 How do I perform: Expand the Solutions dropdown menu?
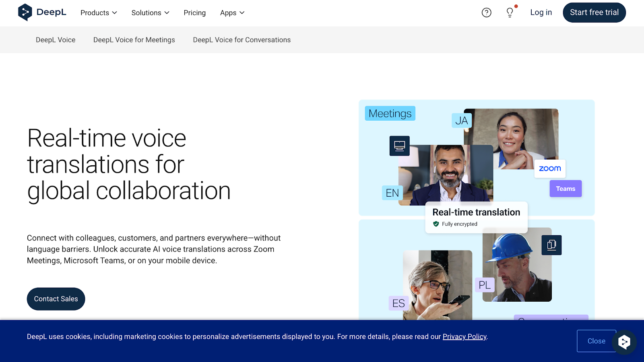tap(150, 13)
